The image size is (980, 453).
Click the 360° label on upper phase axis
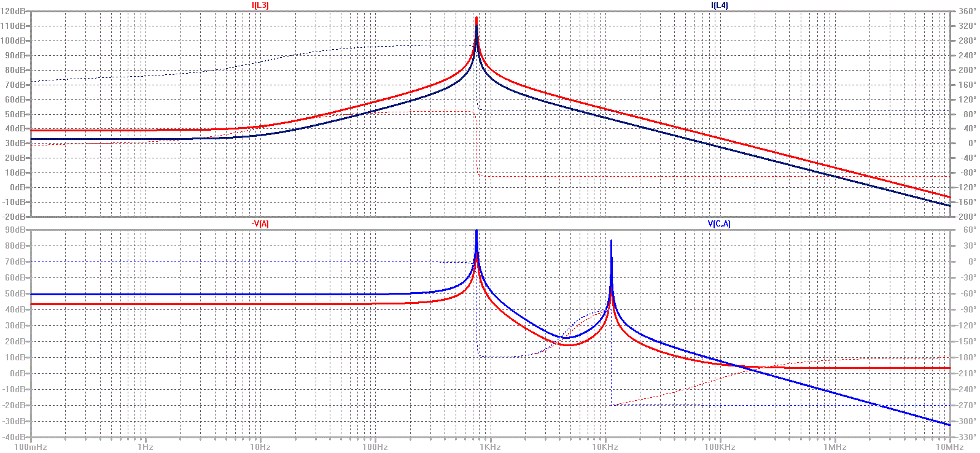[966, 12]
